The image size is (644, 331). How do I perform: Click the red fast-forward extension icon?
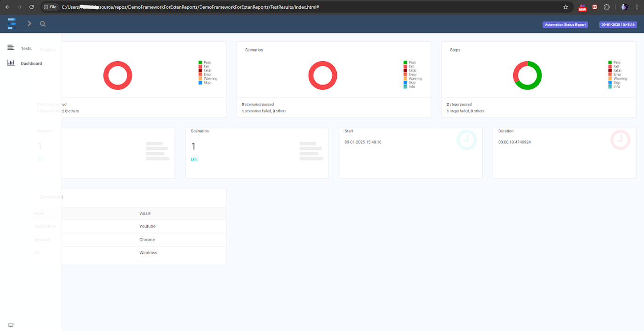[x=595, y=7]
